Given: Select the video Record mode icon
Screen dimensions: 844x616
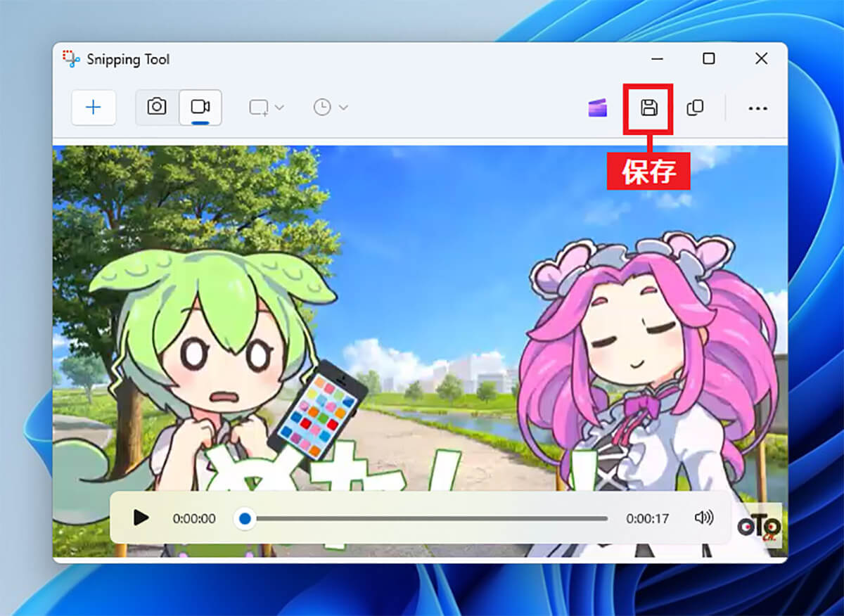Looking at the screenshot, I should coord(200,107).
